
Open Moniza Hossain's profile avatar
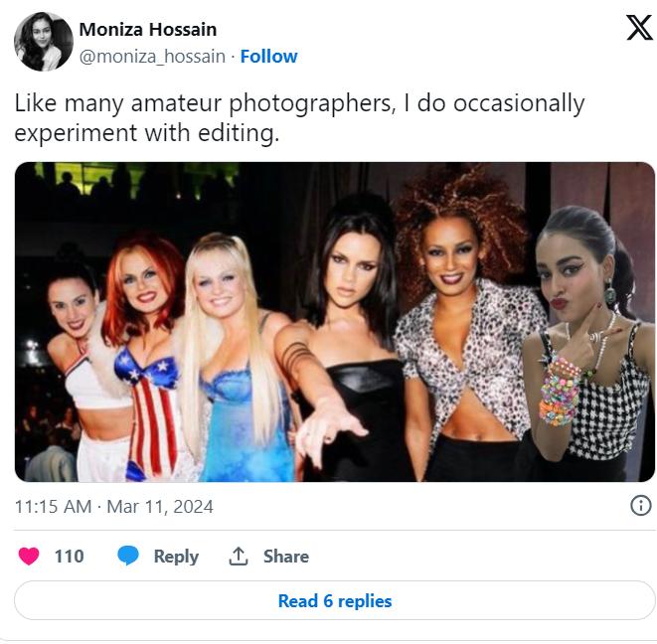click(43, 42)
